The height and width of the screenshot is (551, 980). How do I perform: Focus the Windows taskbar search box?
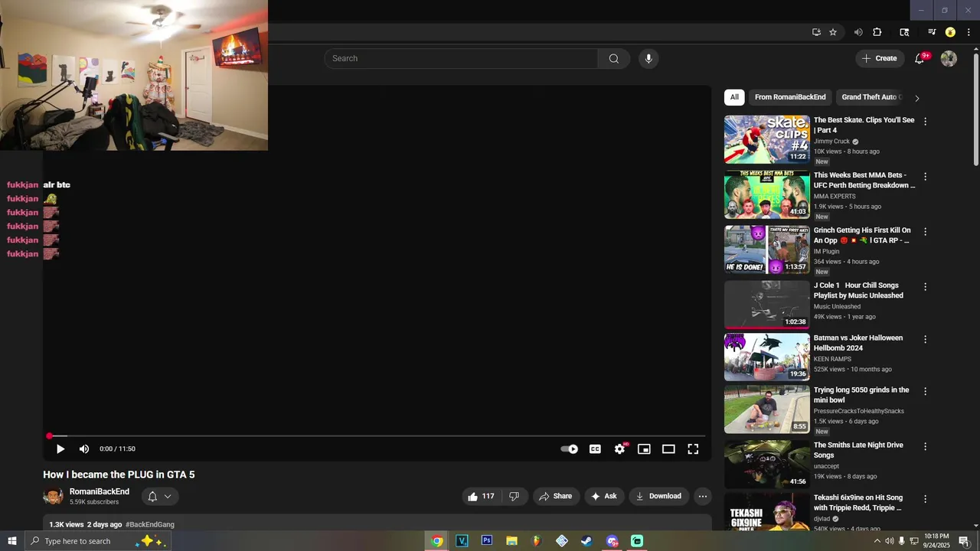pos(98,541)
